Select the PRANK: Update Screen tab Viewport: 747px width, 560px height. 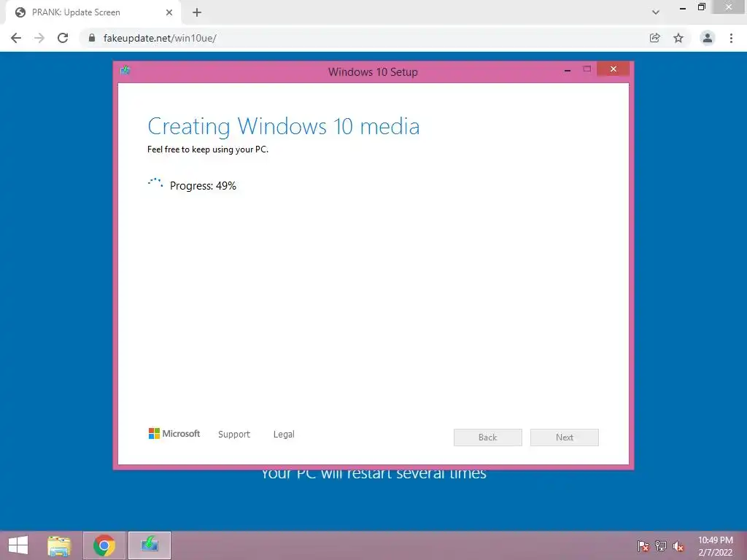coord(93,13)
